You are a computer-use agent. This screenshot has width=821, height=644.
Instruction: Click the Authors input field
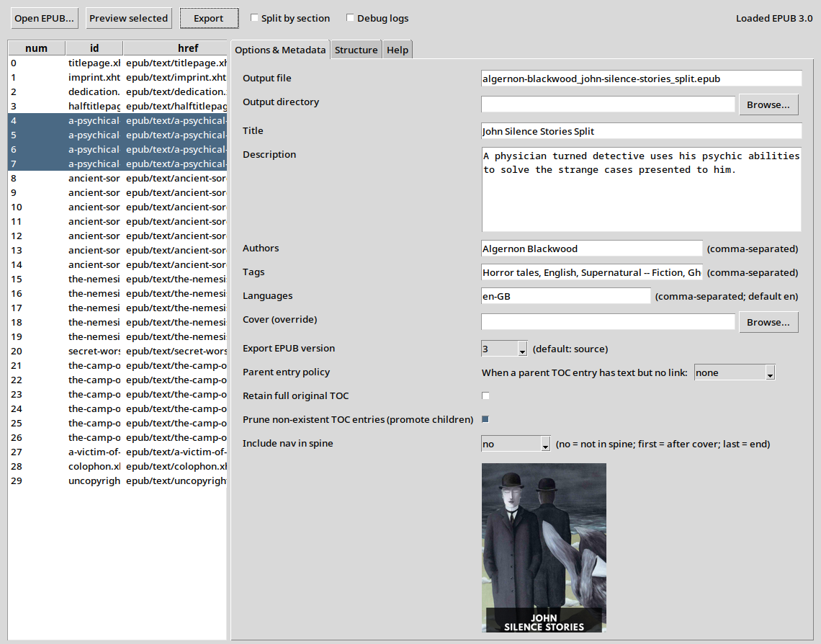(x=591, y=249)
